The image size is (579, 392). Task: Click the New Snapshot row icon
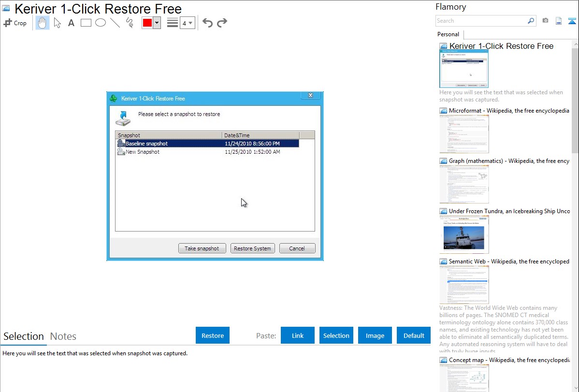pyautogui.click(x=121, y=152)
